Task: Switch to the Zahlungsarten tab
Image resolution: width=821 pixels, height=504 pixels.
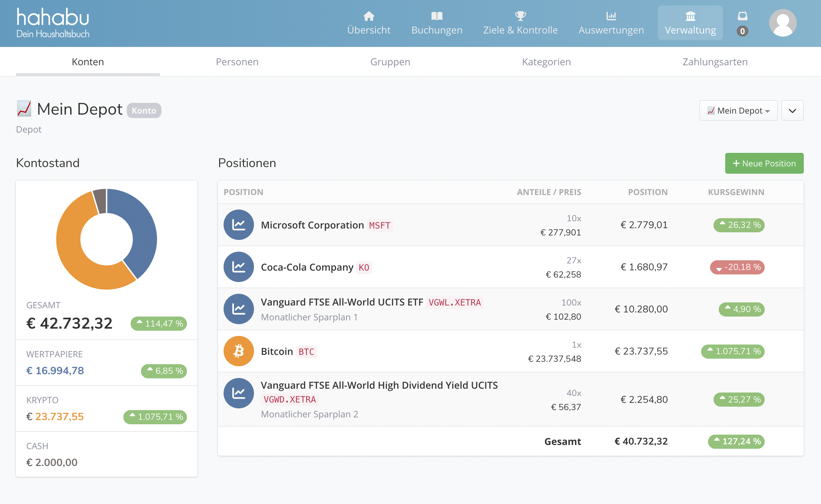Action: (715, 62)
